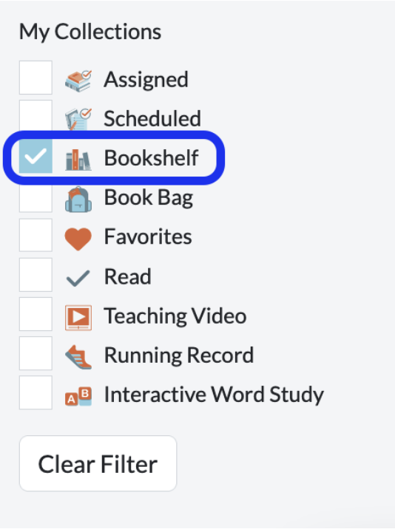Click the Book Bag backpack icon
395x532 pixels.
pyautogui.click(x=78, y=199)
